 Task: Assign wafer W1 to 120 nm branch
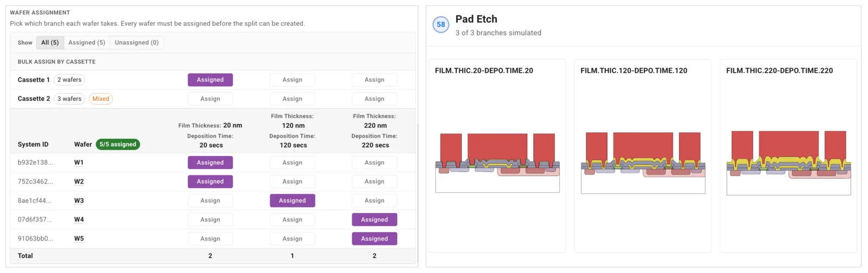pyautogui.click(x=292, y=162)
